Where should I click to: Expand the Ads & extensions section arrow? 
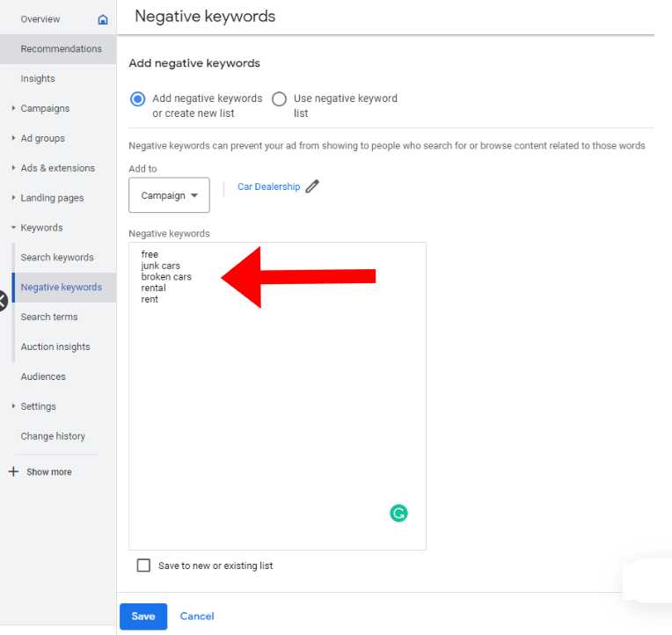click(x=13, y=168)
